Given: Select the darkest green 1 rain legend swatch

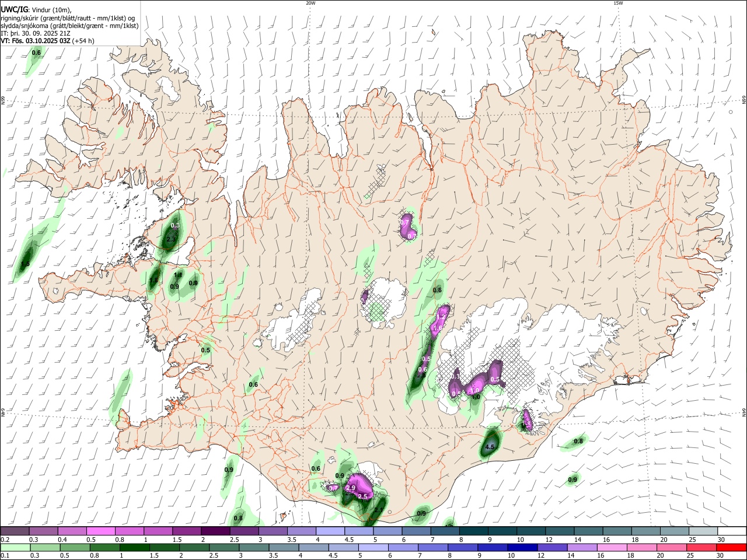Looking at the screenshot, I should pyautogui.click(x=135, y=548).
